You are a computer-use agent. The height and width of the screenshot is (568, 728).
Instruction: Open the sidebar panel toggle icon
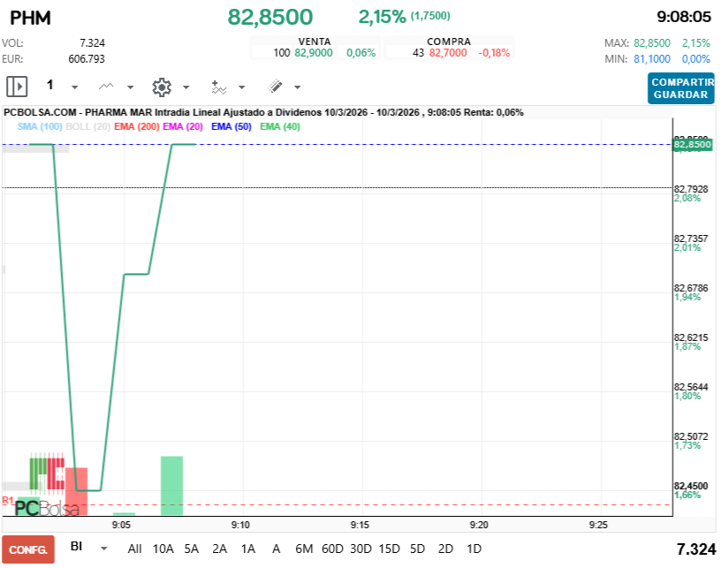(16, 86)
